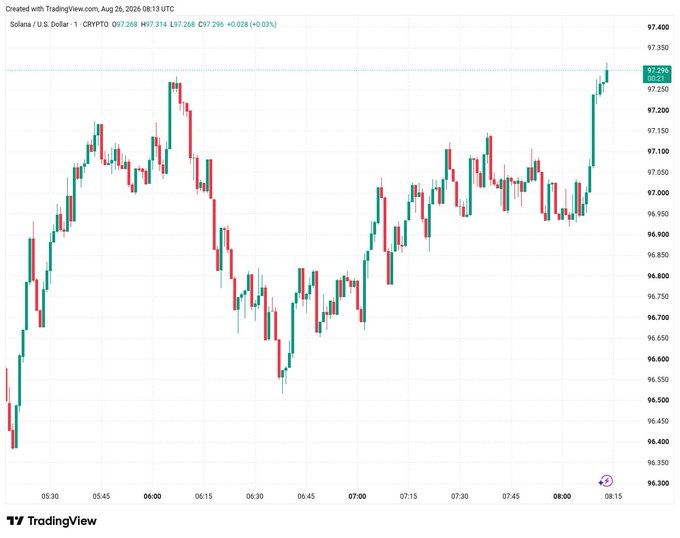Viewport: 680px width, 538px height.
Task: Click the 07:15 time axis label
Action: click(x=408, y=496)
